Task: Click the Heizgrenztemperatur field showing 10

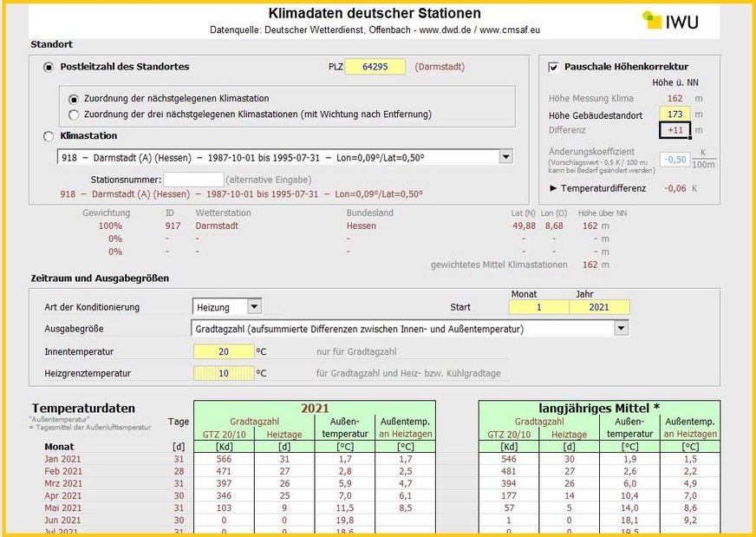Action: coord(224,371)
